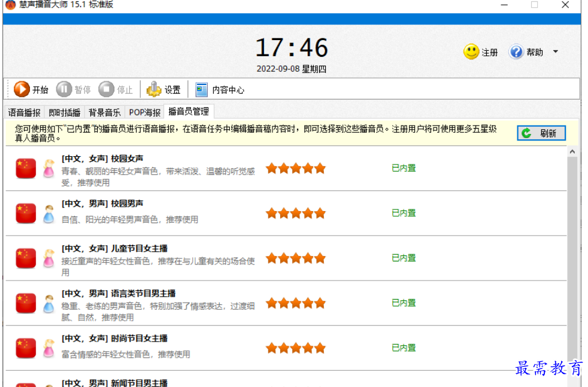Click the blue Help (帮助) question icon
Screen dimensions: 588x387
516,52
